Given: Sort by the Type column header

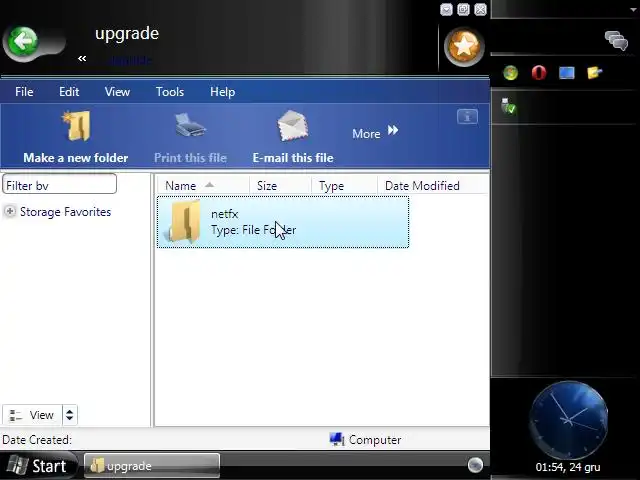Looking at the screenshot, I should point(344,186).
